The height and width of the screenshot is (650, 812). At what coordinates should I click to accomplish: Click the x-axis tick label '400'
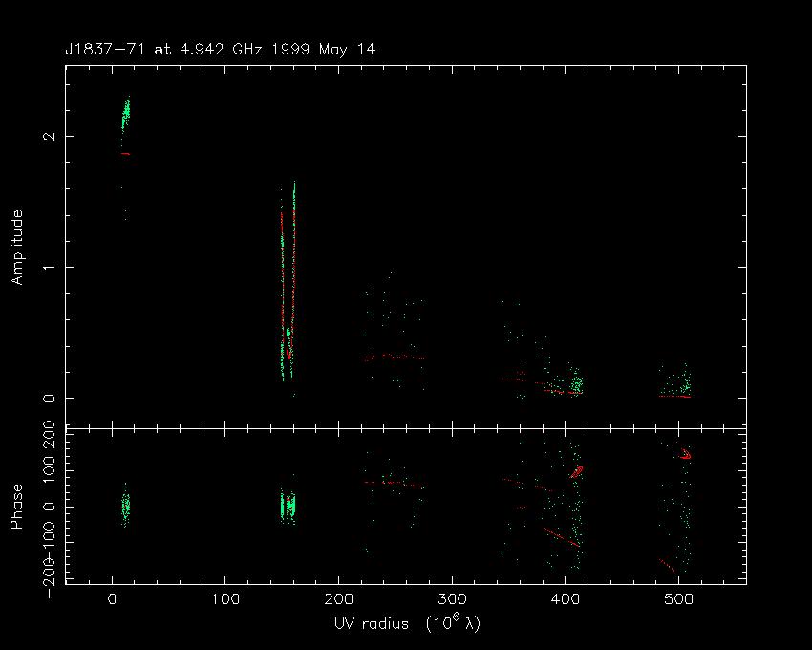pos(565,599)
